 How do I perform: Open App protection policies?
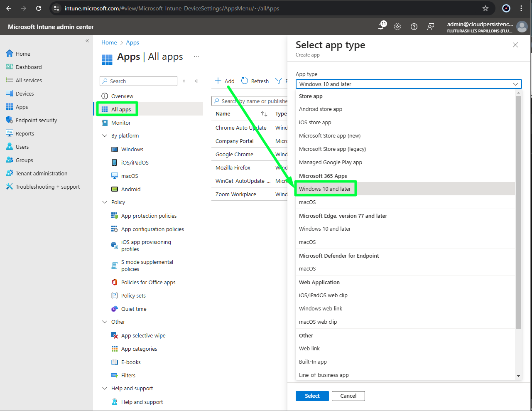point(149,216)
